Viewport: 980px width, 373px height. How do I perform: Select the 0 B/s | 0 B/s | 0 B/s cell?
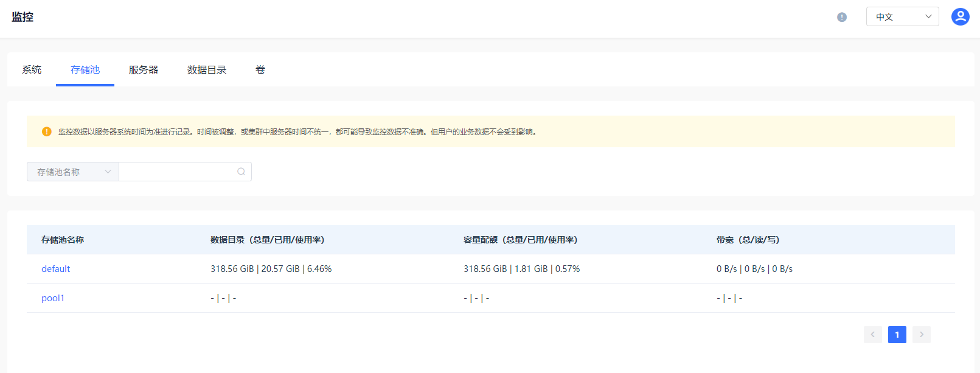pos(754,269)
